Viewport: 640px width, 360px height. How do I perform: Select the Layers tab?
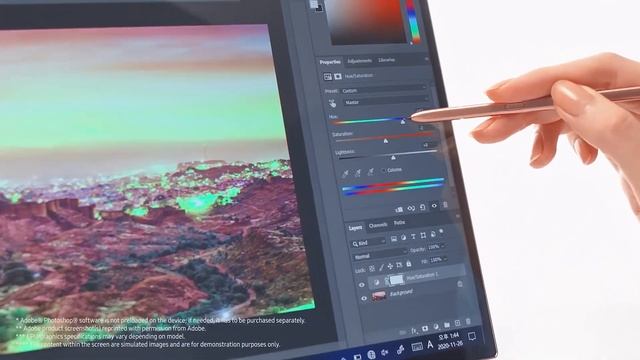[x=355, y=228]
